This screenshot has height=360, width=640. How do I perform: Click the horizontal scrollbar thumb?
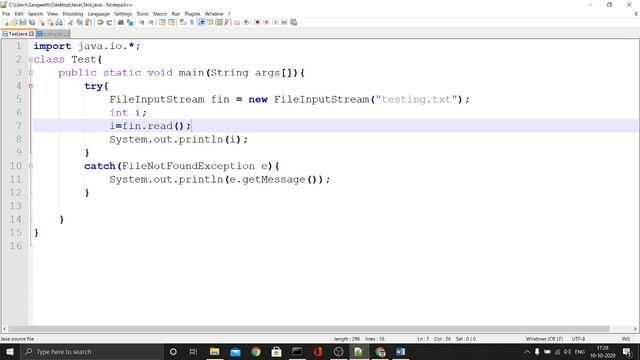click(309, 329)
